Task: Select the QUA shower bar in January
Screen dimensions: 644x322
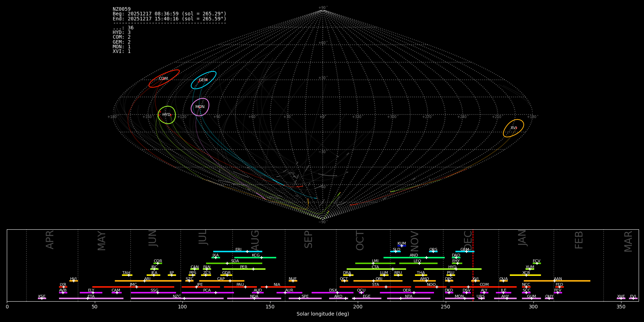Action: pyautogui.click(x=503, y=281)
